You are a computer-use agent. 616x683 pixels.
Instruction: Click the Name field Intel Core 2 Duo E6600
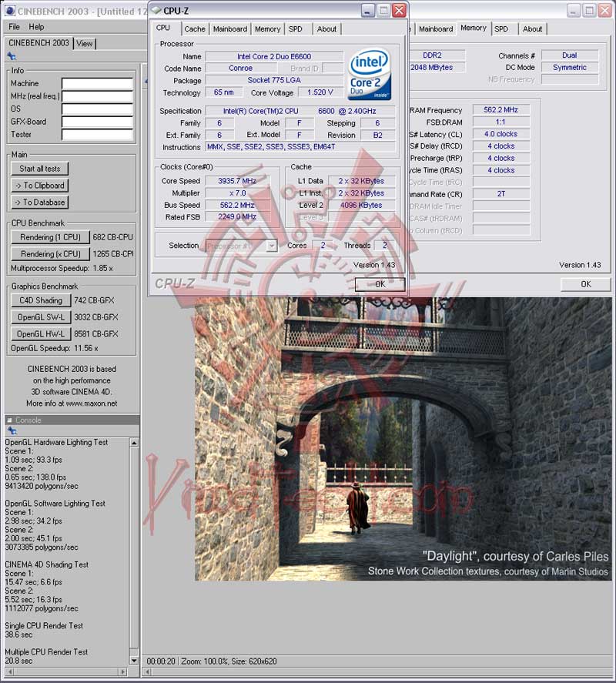point(274,57)
